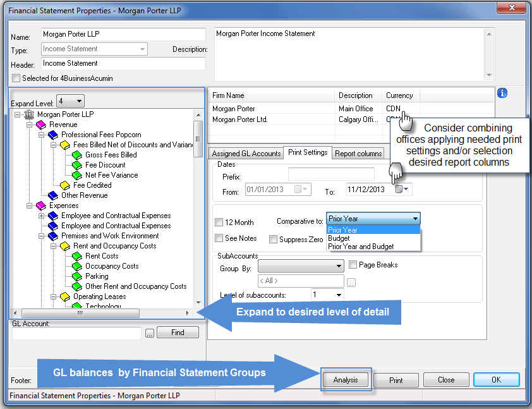
Task: Open the Expand Level dropdown
Action: point(70,101)
